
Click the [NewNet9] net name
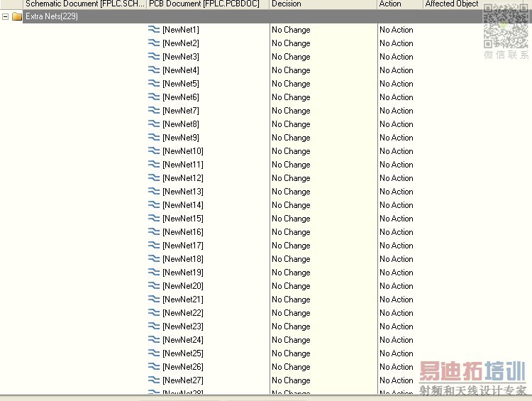181,138
